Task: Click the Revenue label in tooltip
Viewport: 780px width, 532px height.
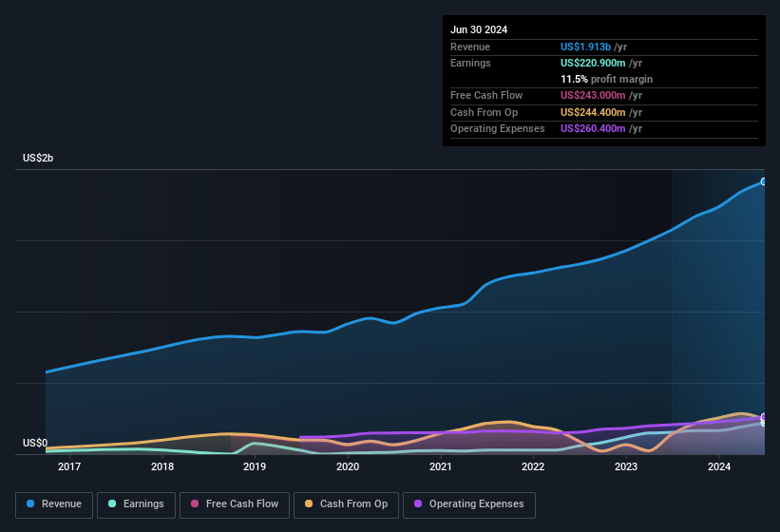Action: (x=470, y=47)
